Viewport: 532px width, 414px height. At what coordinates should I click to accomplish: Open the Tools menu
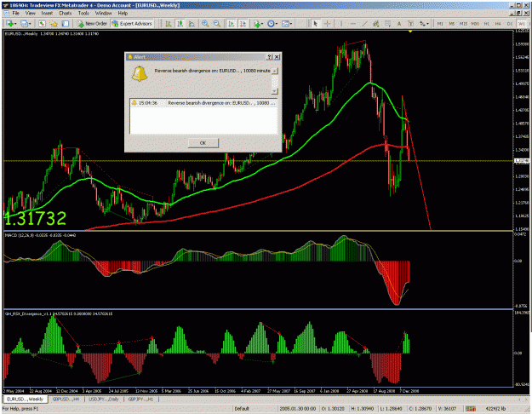[83, 14]
